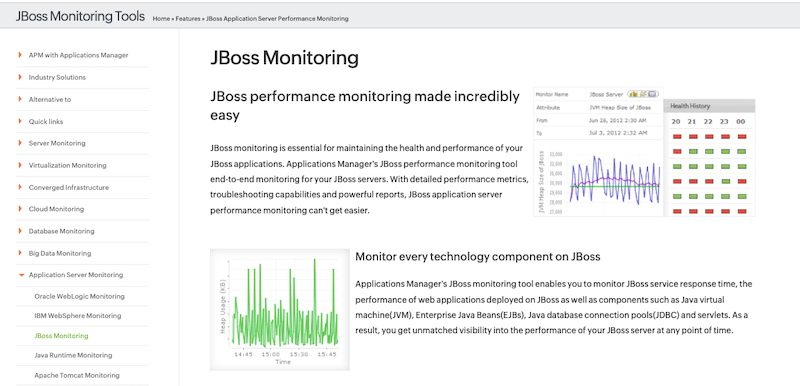Click the JBoss Monitoring main heading
This screenshot has width=800, height=386.
point(285,58)
